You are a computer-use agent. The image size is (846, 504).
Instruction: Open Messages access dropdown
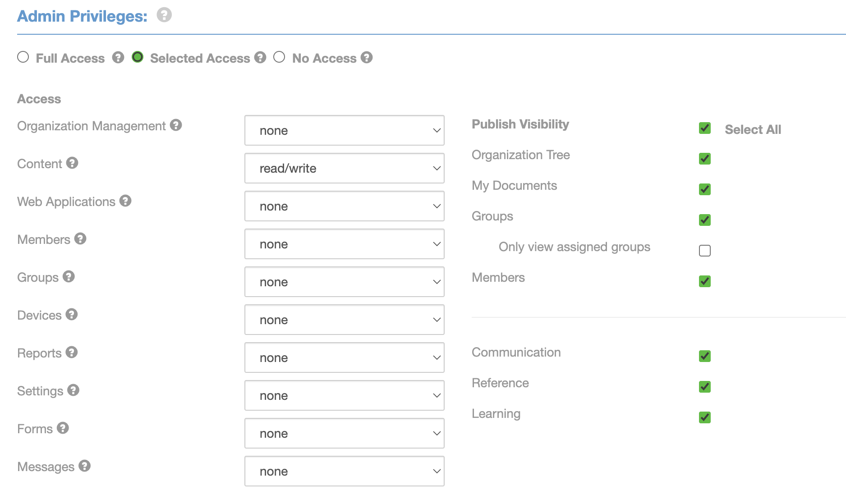click(x=345, y=471)
